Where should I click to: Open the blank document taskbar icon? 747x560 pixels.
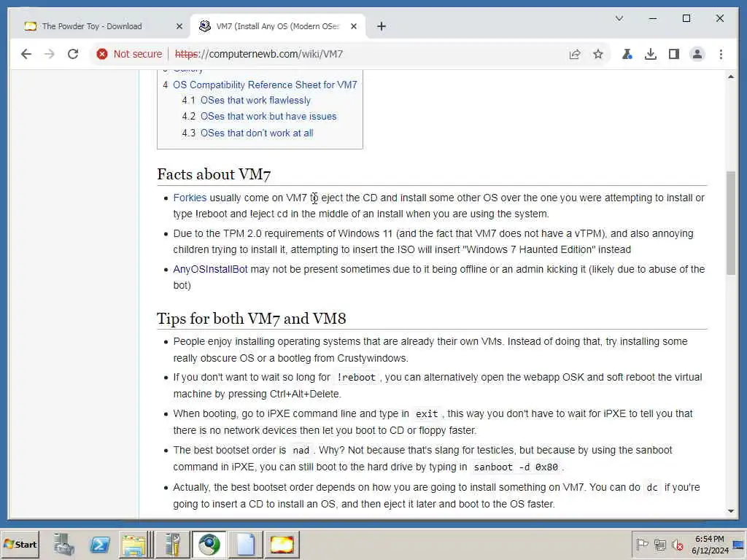pos(246,545)
